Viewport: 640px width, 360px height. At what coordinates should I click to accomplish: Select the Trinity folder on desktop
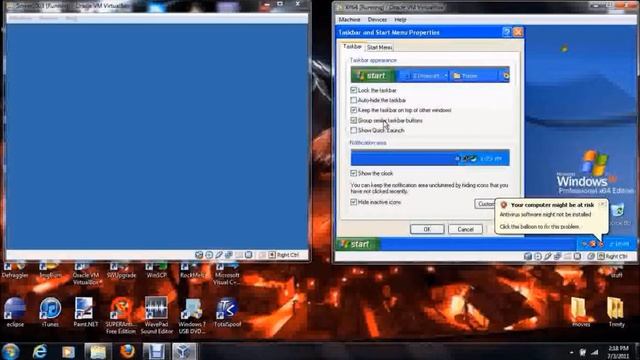point(616,312)
